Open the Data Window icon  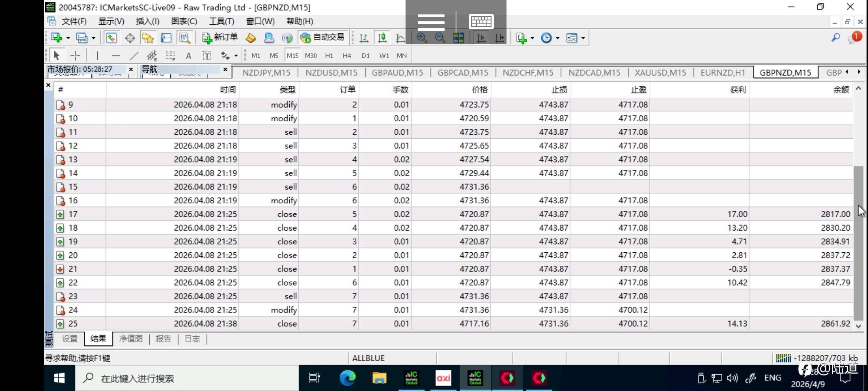(x=130, y=38)
